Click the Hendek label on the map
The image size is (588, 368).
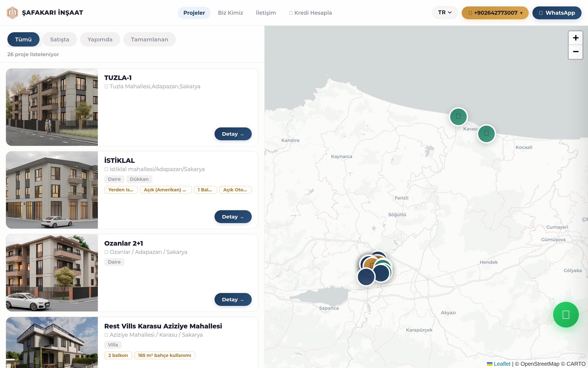coord(489,262)
